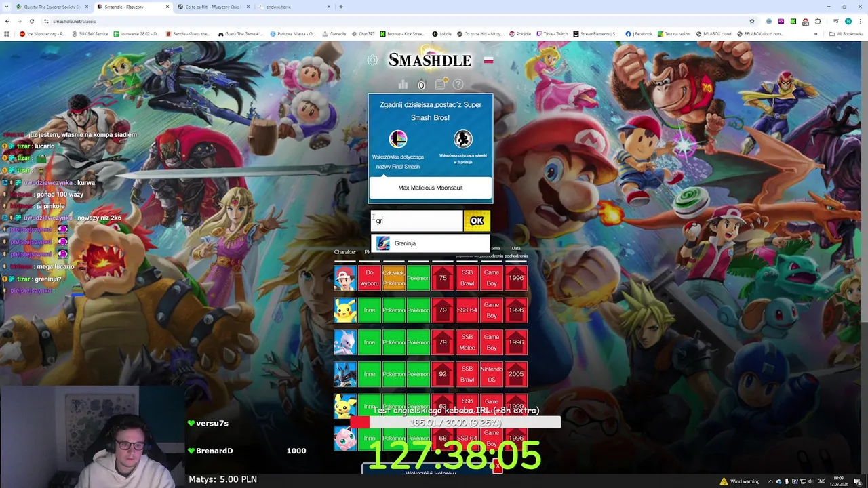Bookmark this page with the star icon
Image resolution: width=868 pixels, height=488 pixels.
click(752, 21)
